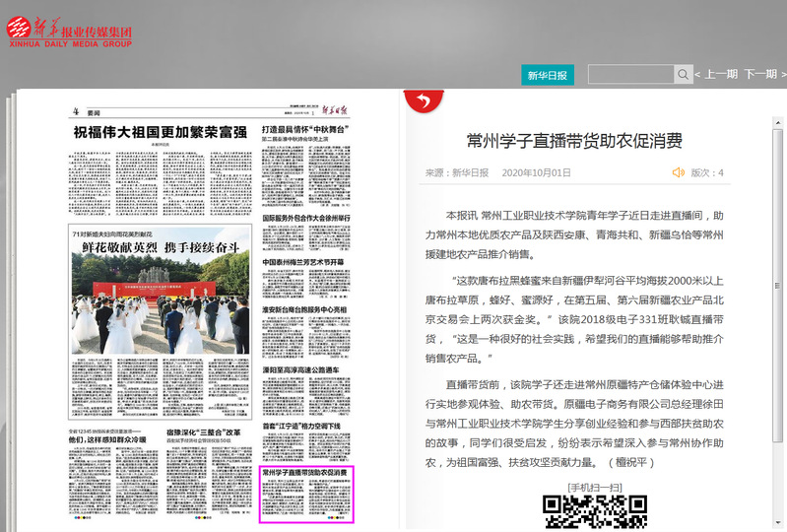
Task: Go to next issue 下一期
Action: 759,75
